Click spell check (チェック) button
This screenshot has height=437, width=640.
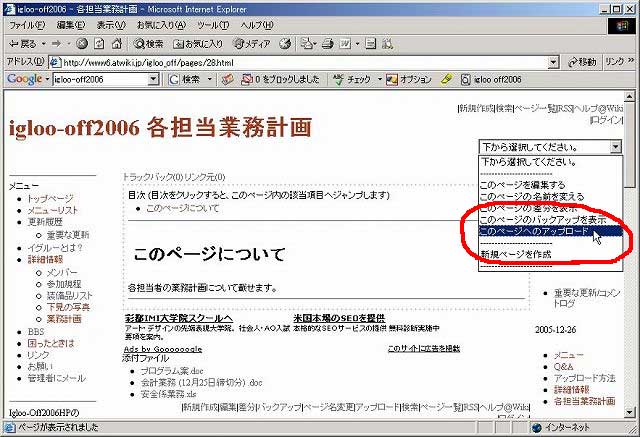(x=352, y=79)
